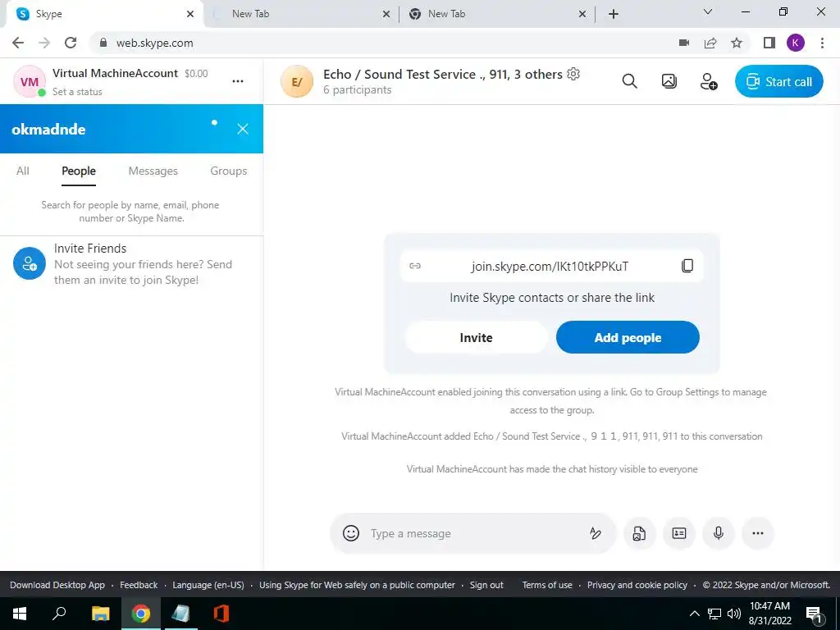Screen dimensions: 840x630
Task: Click the 6 participants text
Action: 358,90
